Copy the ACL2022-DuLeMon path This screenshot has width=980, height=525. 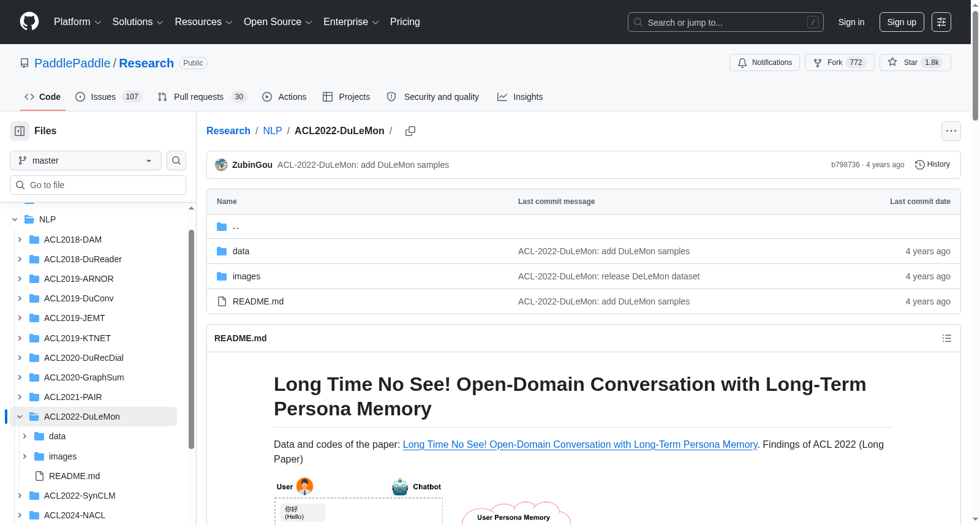coord(410,131)
